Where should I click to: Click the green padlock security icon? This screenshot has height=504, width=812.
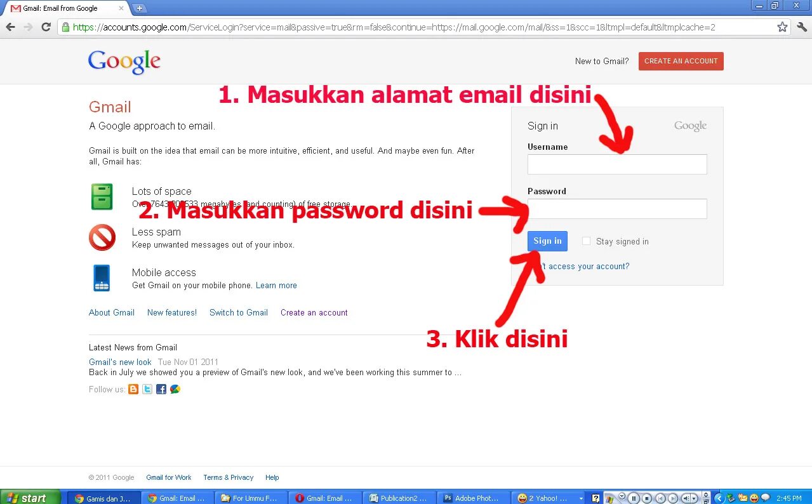click(x=65, y=27)
